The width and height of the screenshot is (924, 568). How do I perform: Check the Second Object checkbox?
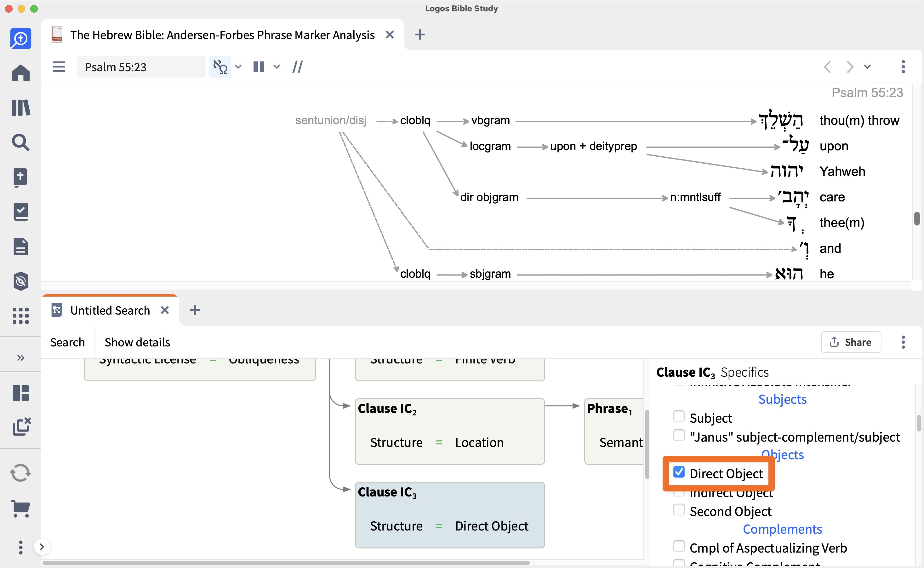[679, 510]
